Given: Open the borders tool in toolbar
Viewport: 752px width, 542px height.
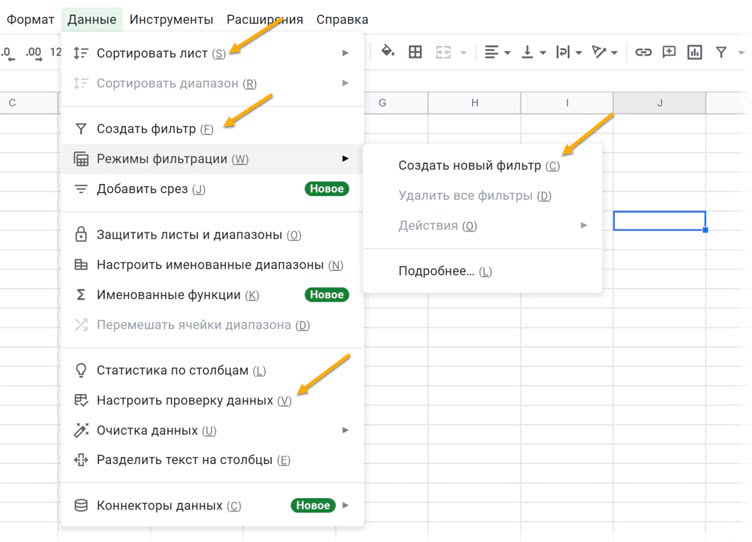Looking at the screenshot, I should [x=415, y=52].
